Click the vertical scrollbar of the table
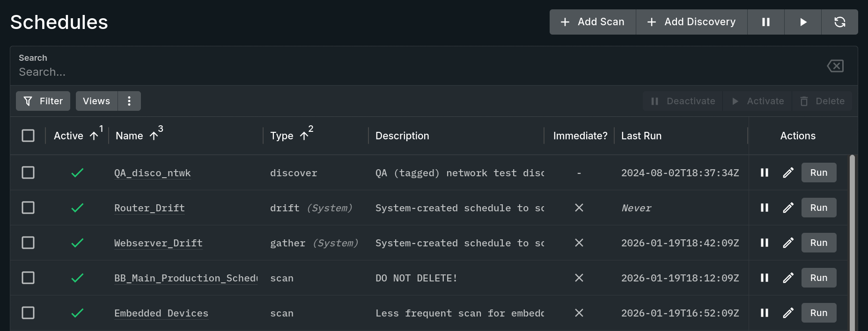Image resolution: width=868 pixels, height=331 pixels. point(852,243)
